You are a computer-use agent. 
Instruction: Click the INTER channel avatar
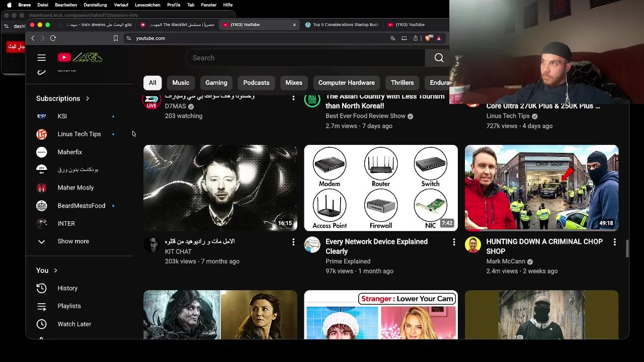[42, 223]
